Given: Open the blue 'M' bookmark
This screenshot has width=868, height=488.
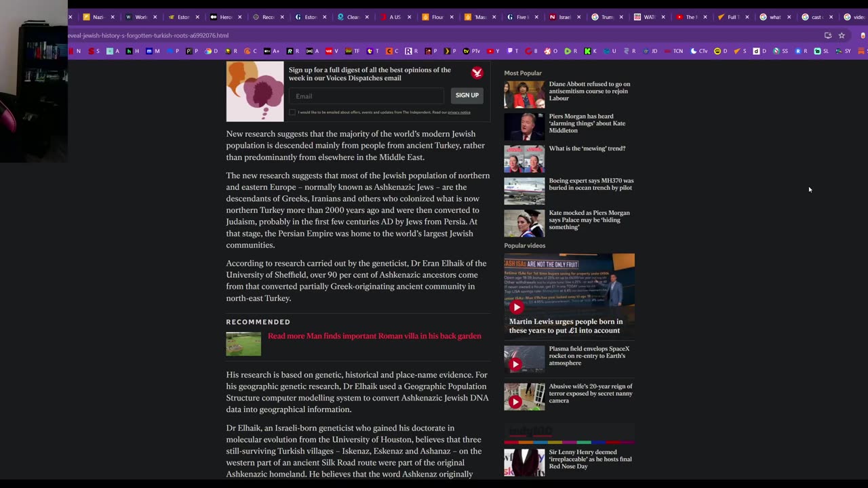Looking at the screenshot, I should click(x=153, y=51).
